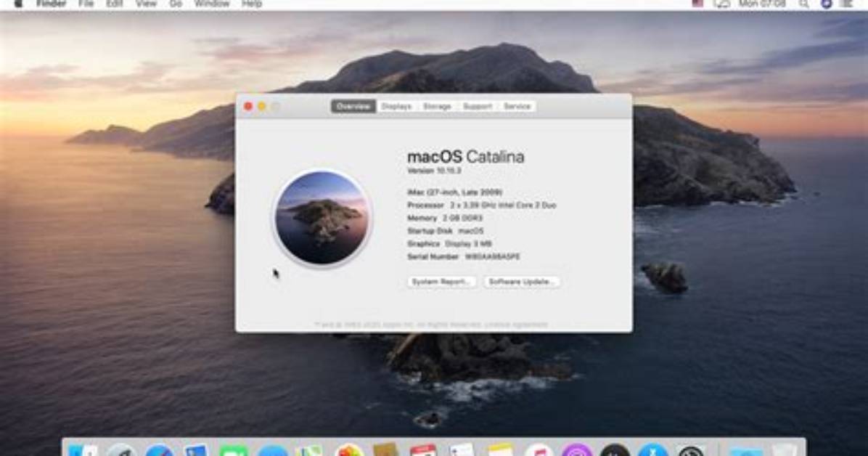Screen dimensions: 868x456
Task: Open Apple TV black icon in Dock
Action: point(615,450)
